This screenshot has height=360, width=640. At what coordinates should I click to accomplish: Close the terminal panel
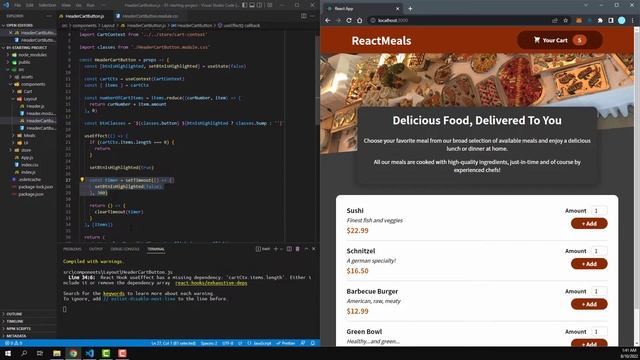(313, 249)
